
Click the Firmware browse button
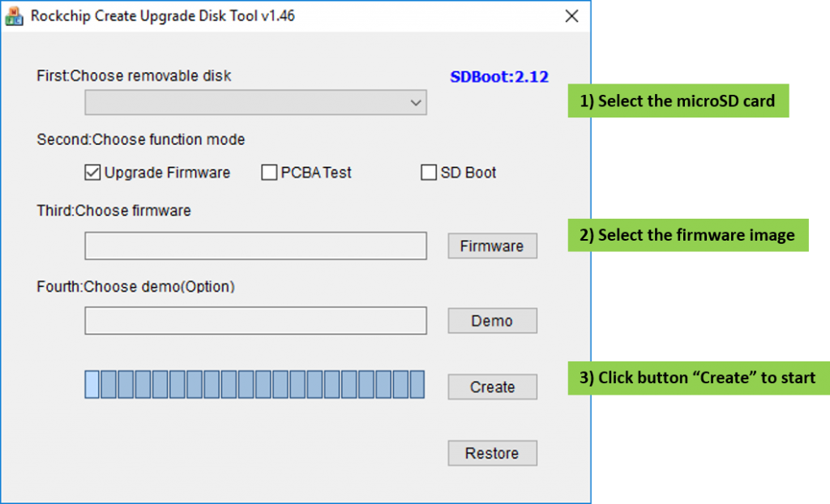click(x=492, y=246)
